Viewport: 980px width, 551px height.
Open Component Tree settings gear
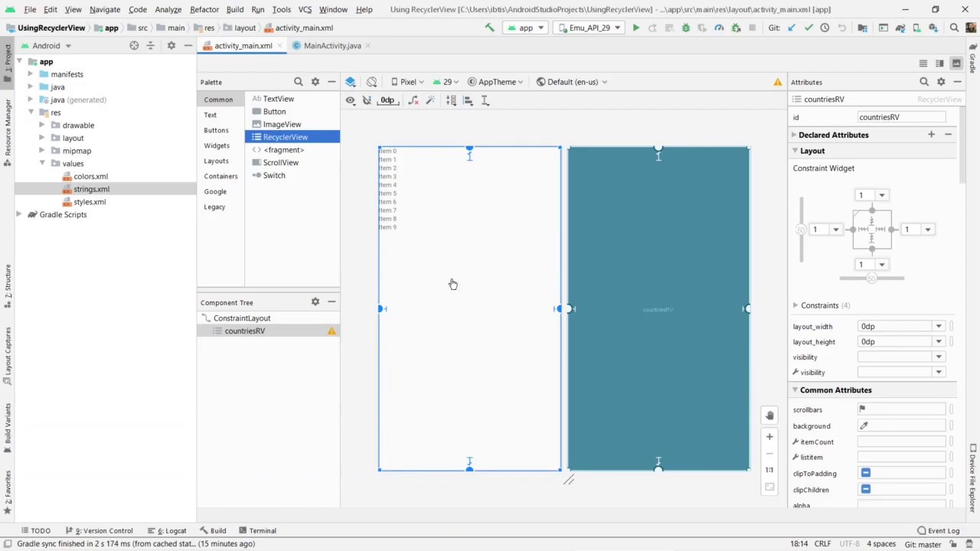coord(315,302)
